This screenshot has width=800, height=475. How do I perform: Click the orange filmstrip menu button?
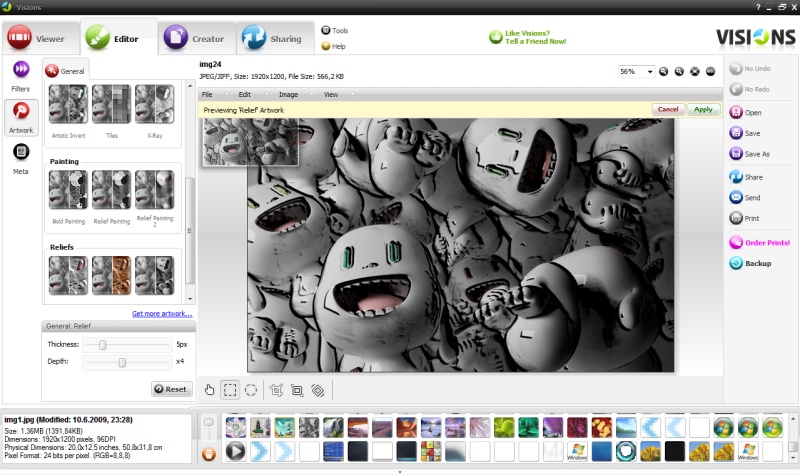point(209,454)
